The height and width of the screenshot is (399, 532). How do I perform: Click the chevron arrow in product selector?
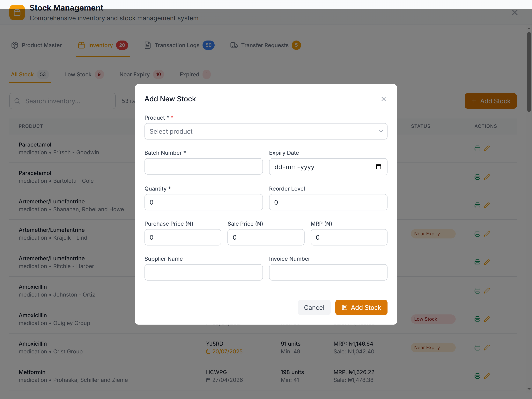(x=381, y=131)
